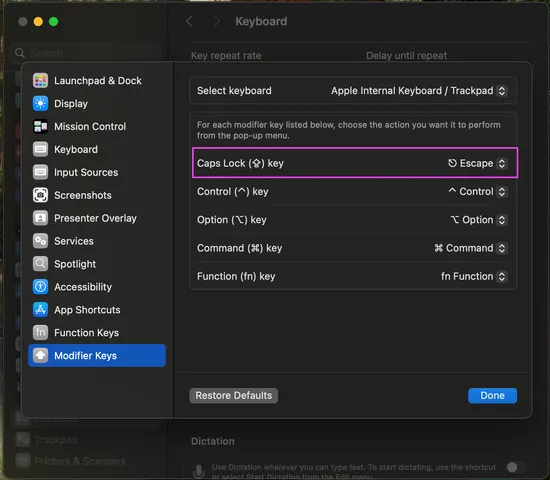
Task: Click the Spotlight magnifier icon
Action: tap(40, 264)
